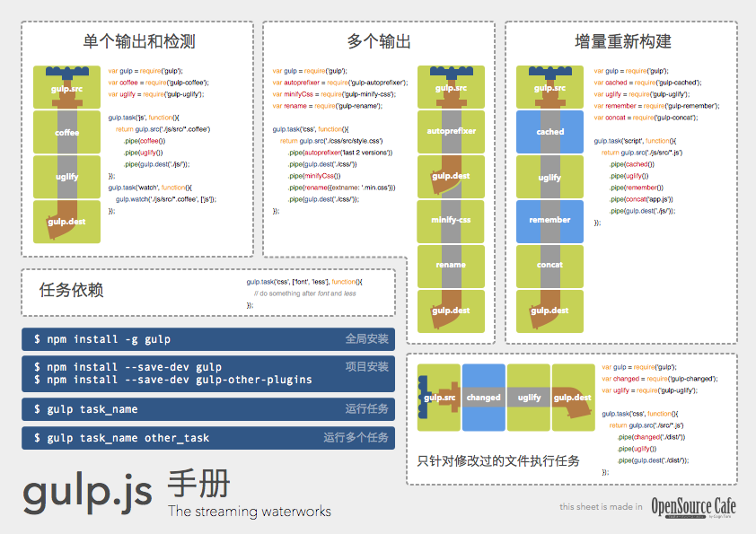Image resolution: width=756 pixels, height=534 pixels.
Task: Click gulp.src faucet block in 单个输出和检测 panel
Action: click(67, 87)
